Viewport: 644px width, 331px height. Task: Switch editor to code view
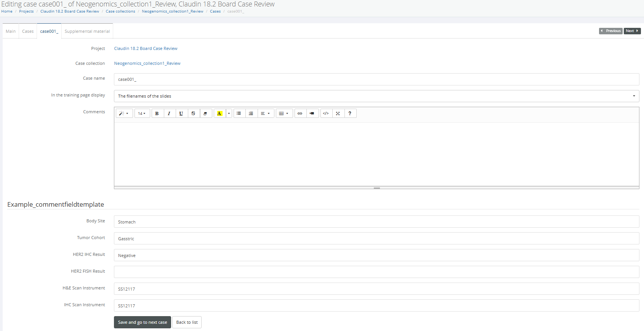[x=326, y=113]
